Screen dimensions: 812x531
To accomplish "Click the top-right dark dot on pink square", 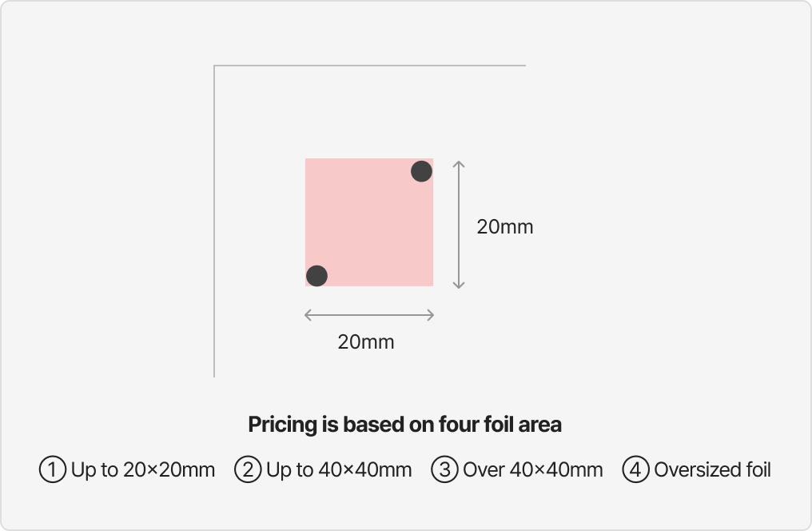I will pos(421,171).
